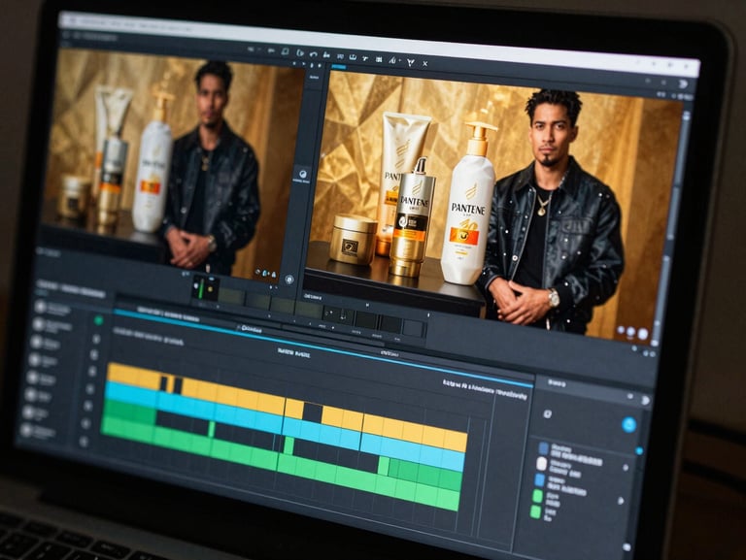
Task: Click the bottom round icon in the left sidebar list
Action: [26, 431]
